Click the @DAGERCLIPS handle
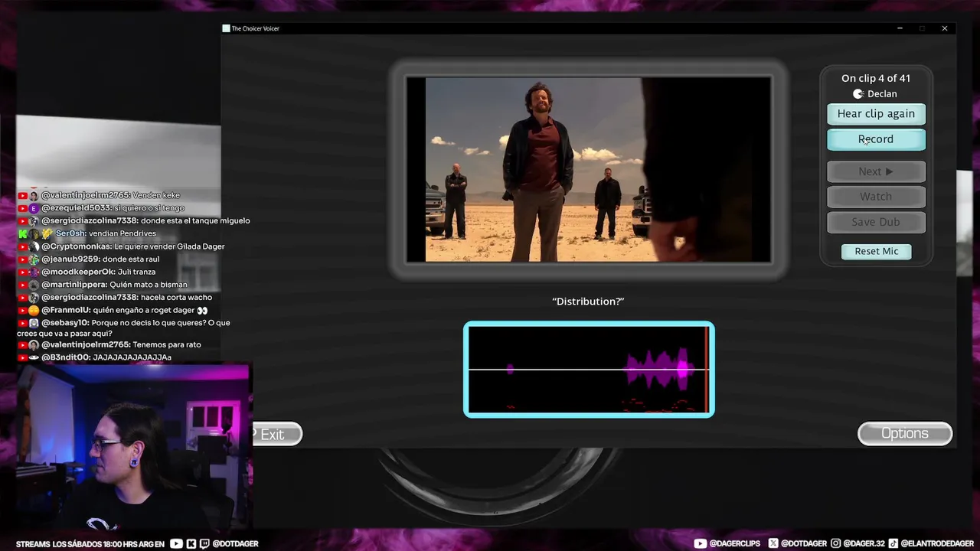 (x=735, y=543)
